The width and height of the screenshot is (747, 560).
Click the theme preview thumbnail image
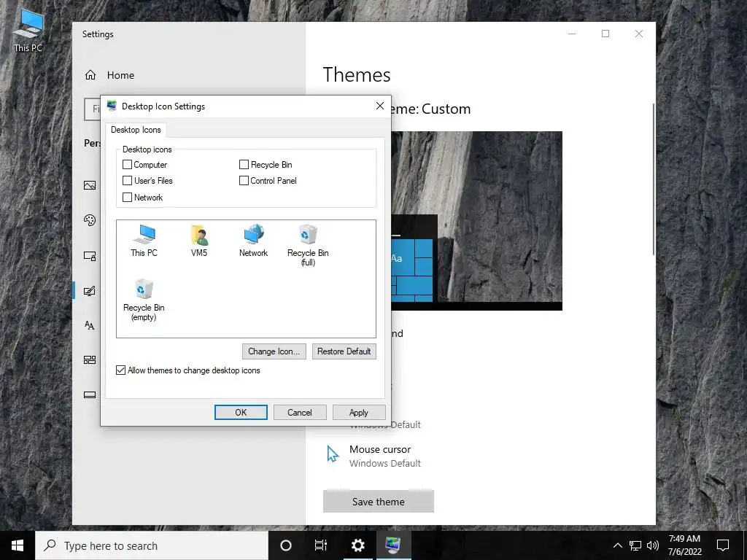[x=476, y=221]
